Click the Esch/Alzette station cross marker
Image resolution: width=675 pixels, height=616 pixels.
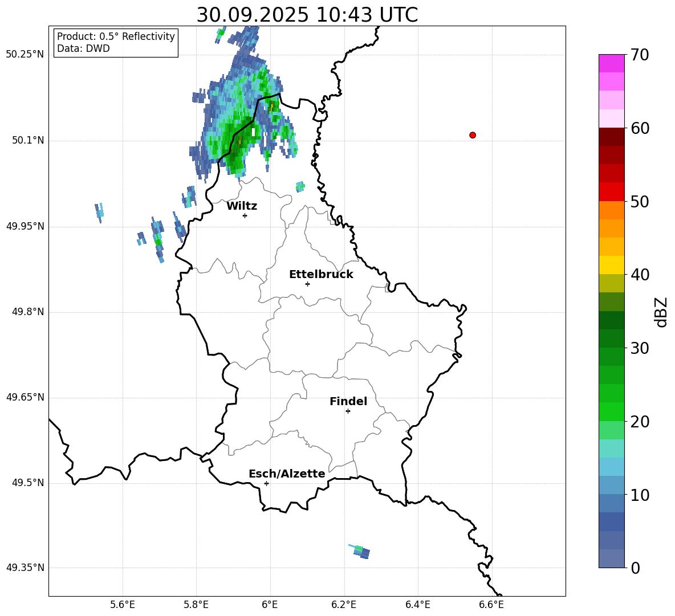[266, 483]
